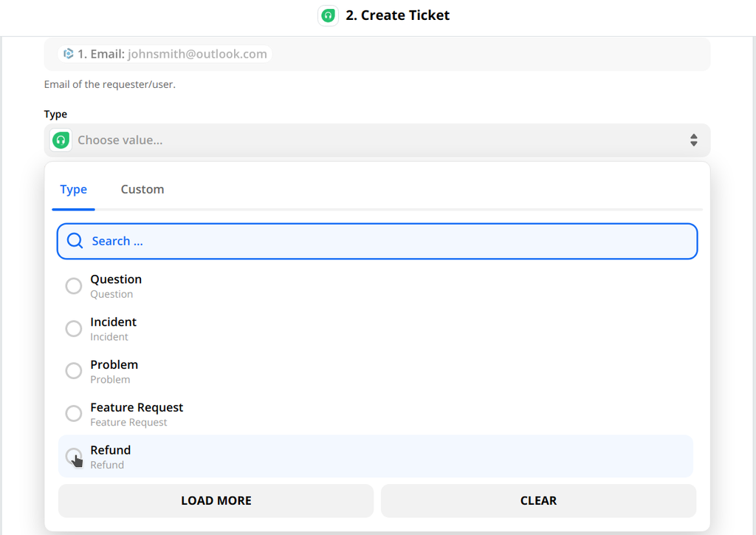Click the Zendesk icon beside '2. Create Ticket'
This screenshot has width=756, height=535.
coord(328,15)
